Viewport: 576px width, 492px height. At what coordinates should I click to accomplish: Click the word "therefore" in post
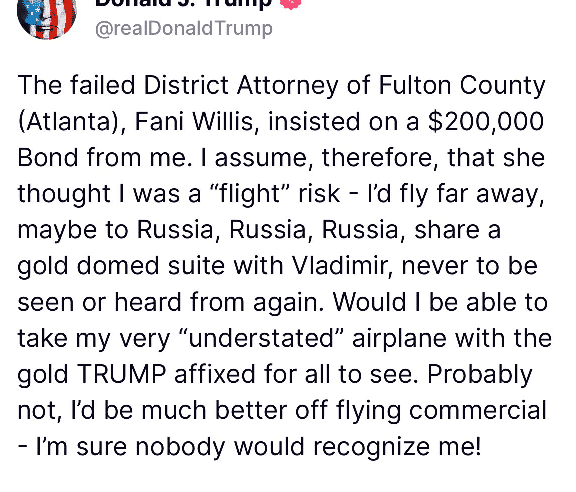click(380, 158)
